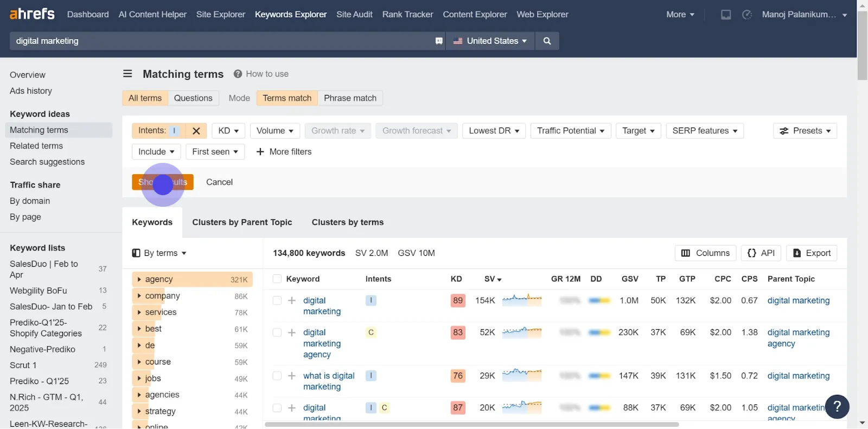868x429 pixels.
Task: Click the search magnifier button
Action: (x=547, y=41)
